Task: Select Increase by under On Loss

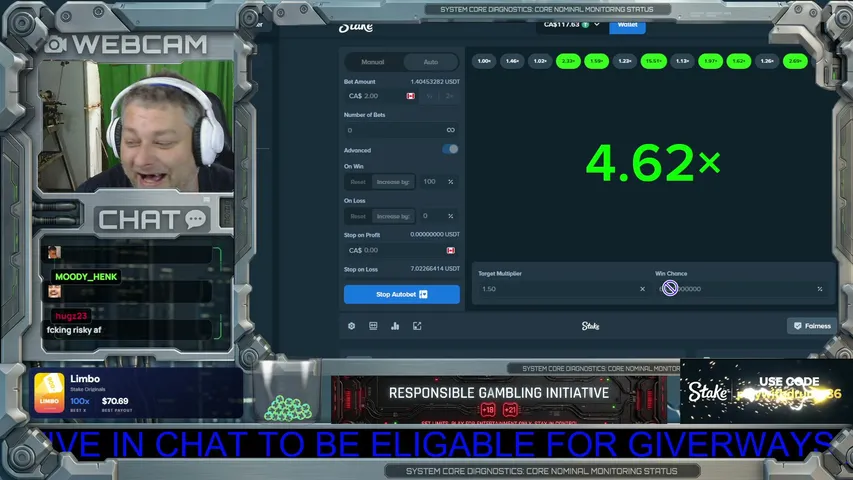Action: [x=393, y=216]
